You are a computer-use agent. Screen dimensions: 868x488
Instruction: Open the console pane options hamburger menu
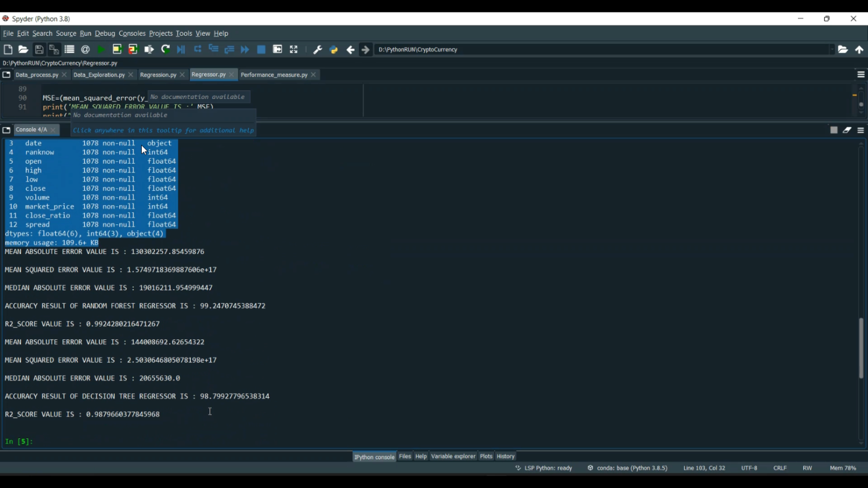[x=861, y=130]
